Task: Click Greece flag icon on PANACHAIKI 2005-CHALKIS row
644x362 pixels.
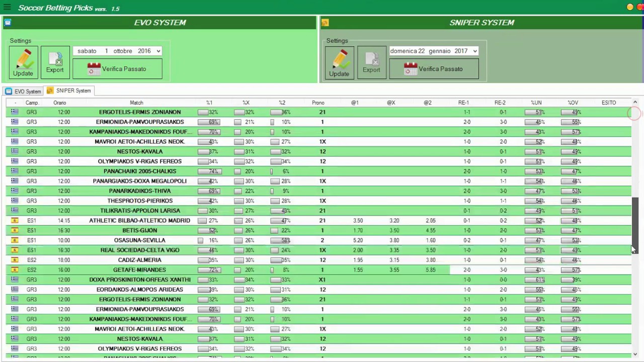Action: pos(15,171)
